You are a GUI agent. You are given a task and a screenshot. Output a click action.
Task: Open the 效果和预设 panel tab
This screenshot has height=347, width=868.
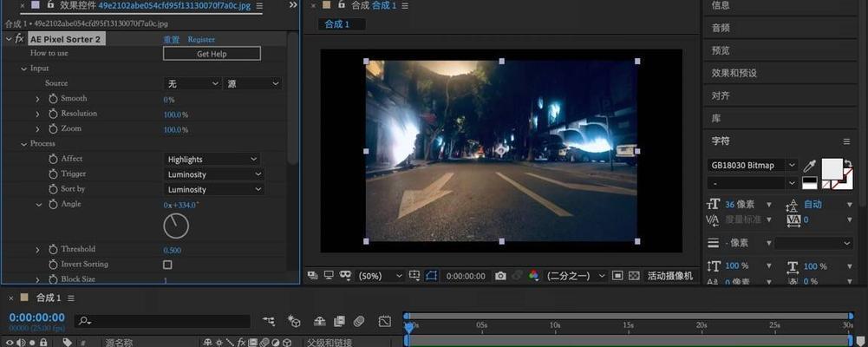[734, 73]
